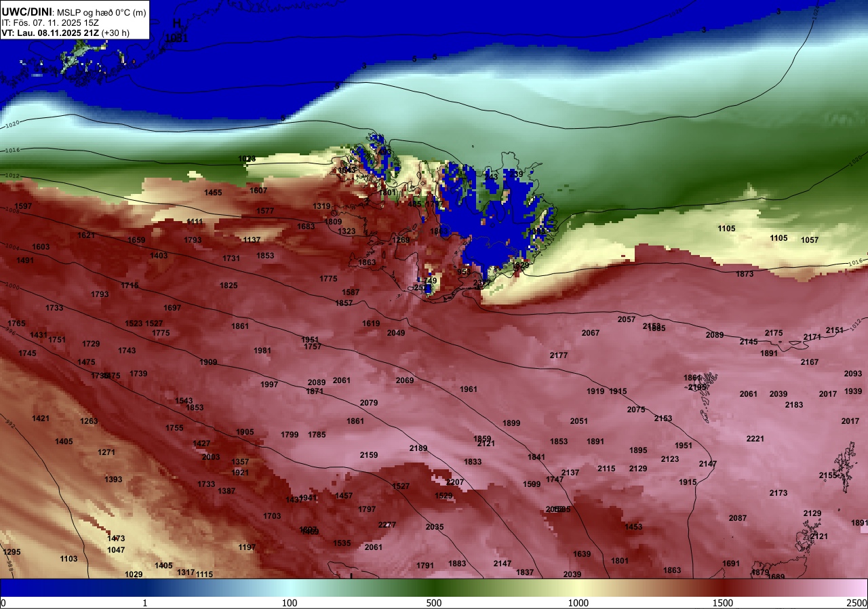Click the map value 1899

pos(511,423)
